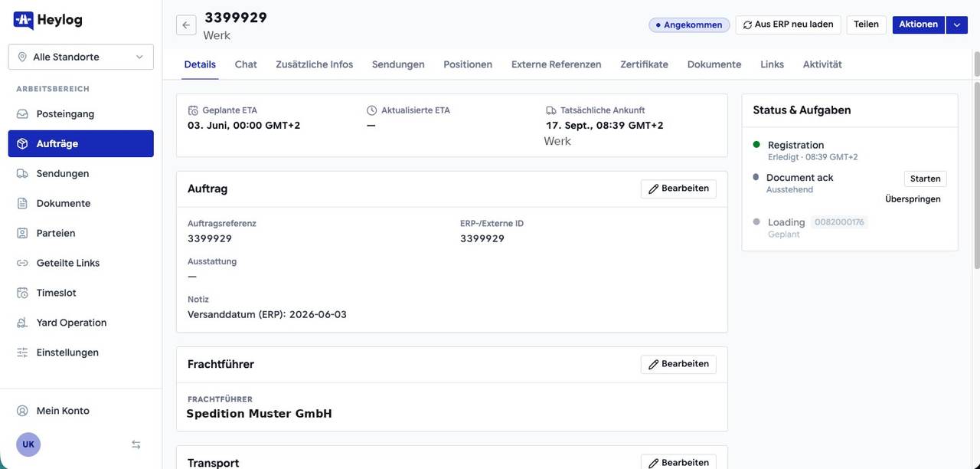980x469 pixels.
Task: Switch to Externe Referenzen tab
Action: coord(557,64)
